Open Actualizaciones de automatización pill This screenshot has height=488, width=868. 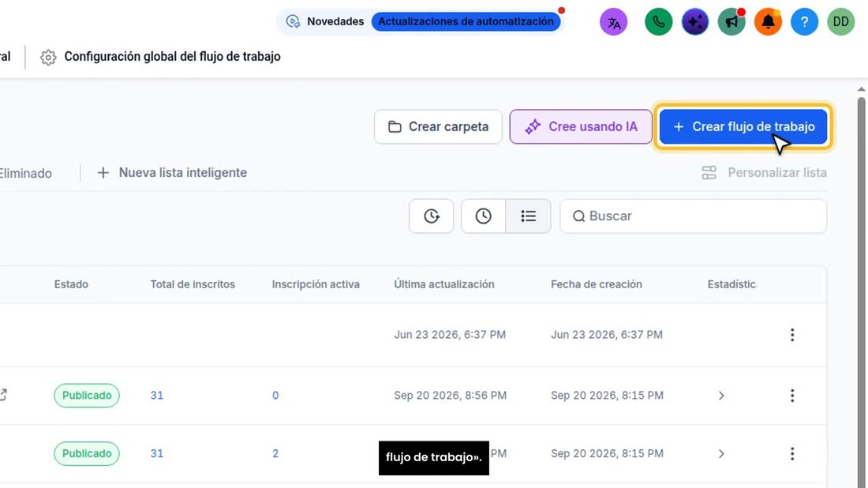(466, 21)
